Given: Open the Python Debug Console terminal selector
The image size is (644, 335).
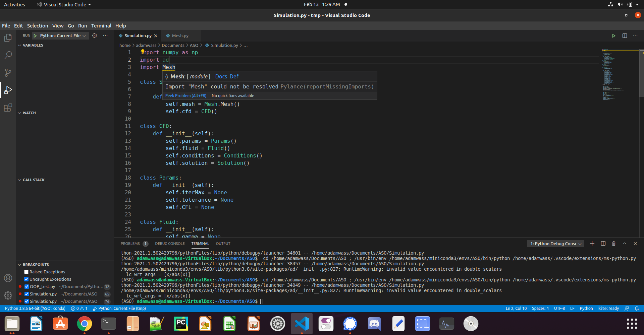Looking at the screenshot, I should tap(555, 244).
